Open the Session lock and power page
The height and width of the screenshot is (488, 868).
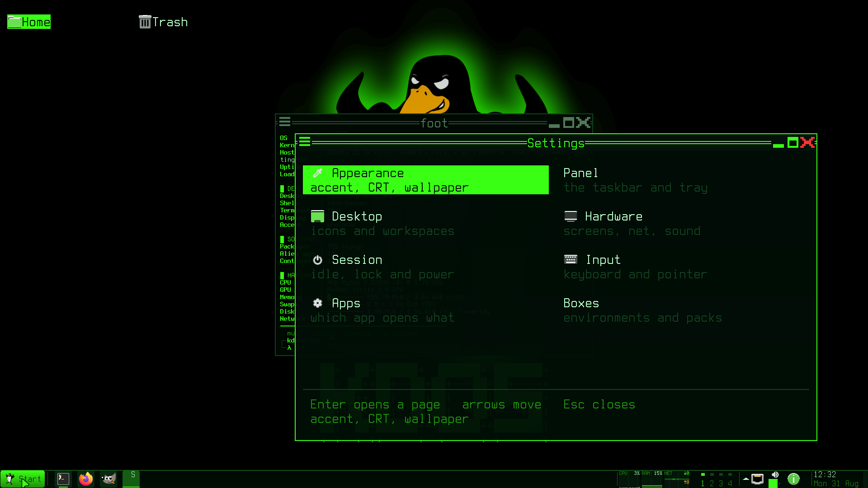(425, 267)
